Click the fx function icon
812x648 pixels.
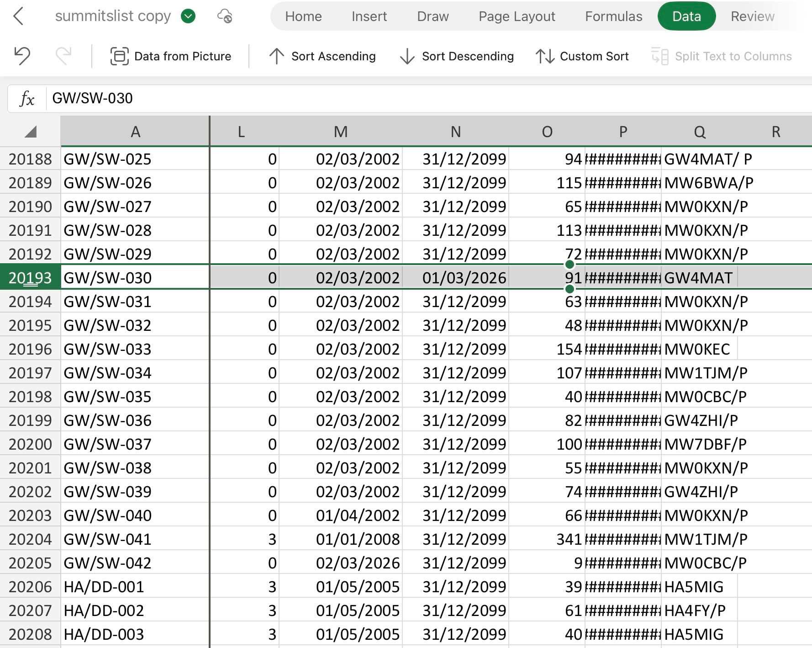(x=27, y=98)
